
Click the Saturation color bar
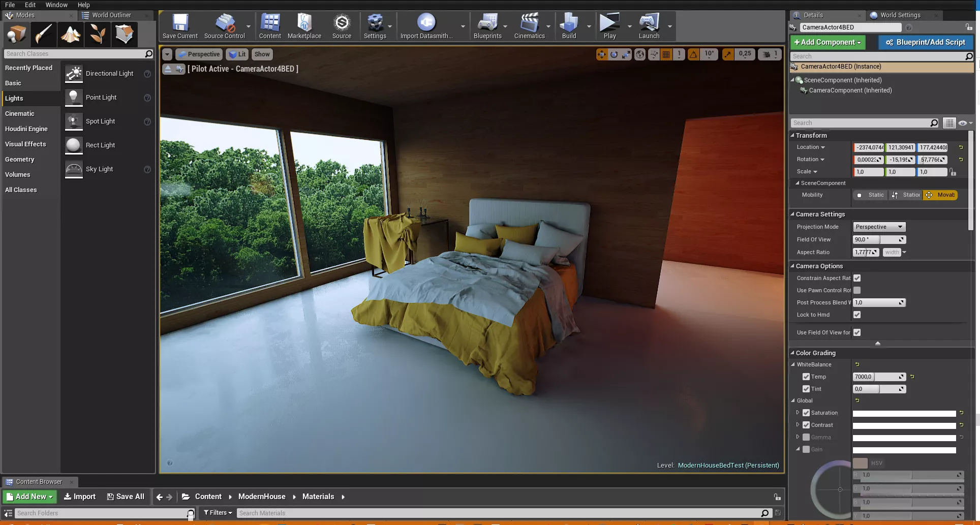904,413
